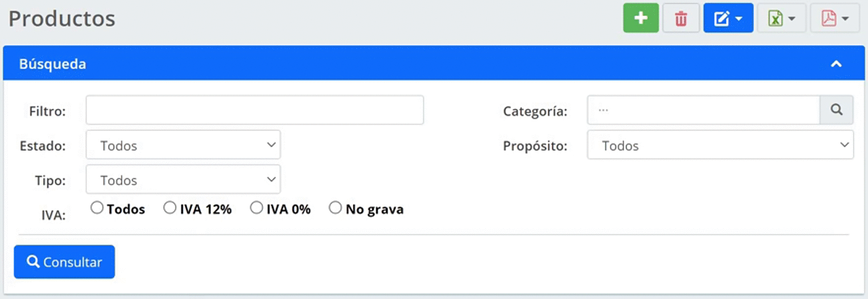Open the PDF export dropdown
Viewport: 868px width, 299px height.
click(835, 18)
